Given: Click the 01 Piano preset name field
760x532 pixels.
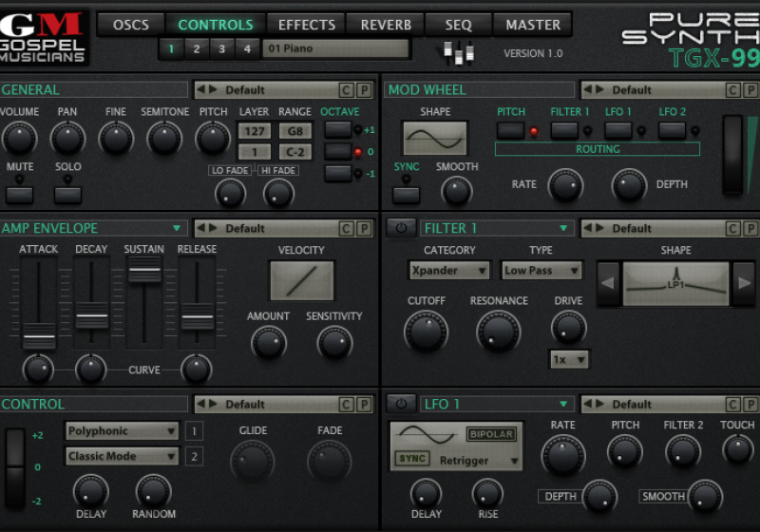Looking at the screenshot, I should [335, 48].
